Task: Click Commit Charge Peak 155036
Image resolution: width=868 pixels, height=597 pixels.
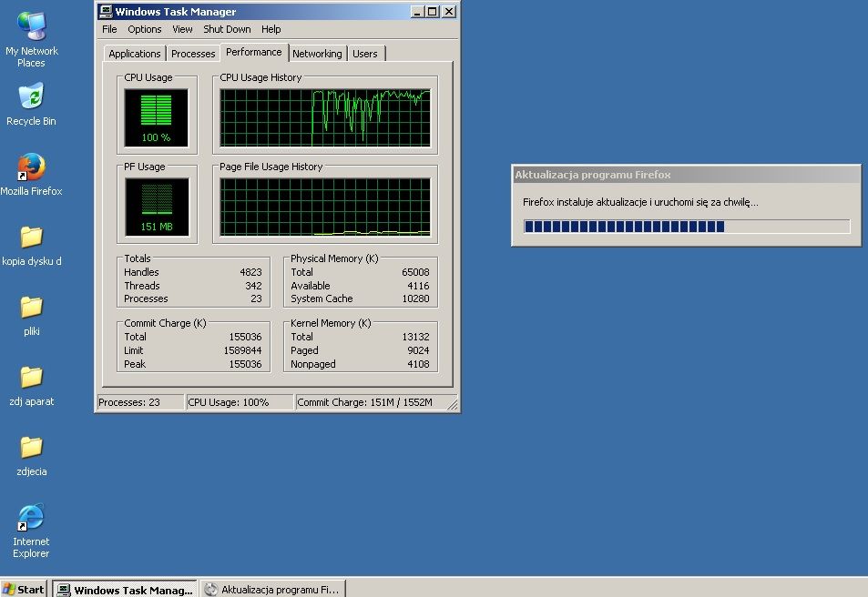Action: (x=245, y=364)
